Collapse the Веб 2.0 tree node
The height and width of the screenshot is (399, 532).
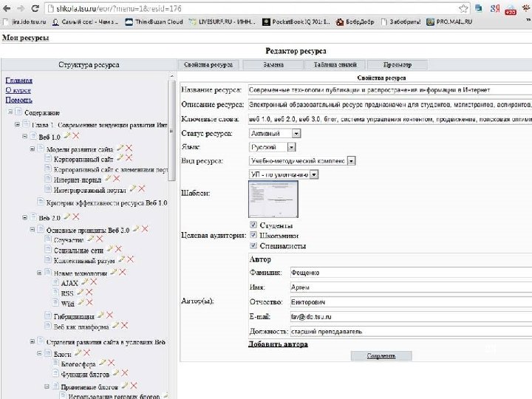25,217
